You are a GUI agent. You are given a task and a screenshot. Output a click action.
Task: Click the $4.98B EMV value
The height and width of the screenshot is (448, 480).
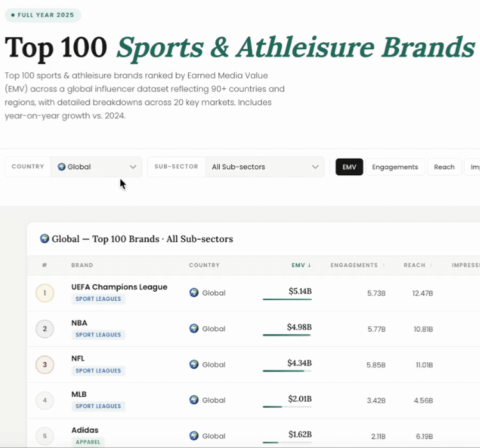click(x=299, y=327)
